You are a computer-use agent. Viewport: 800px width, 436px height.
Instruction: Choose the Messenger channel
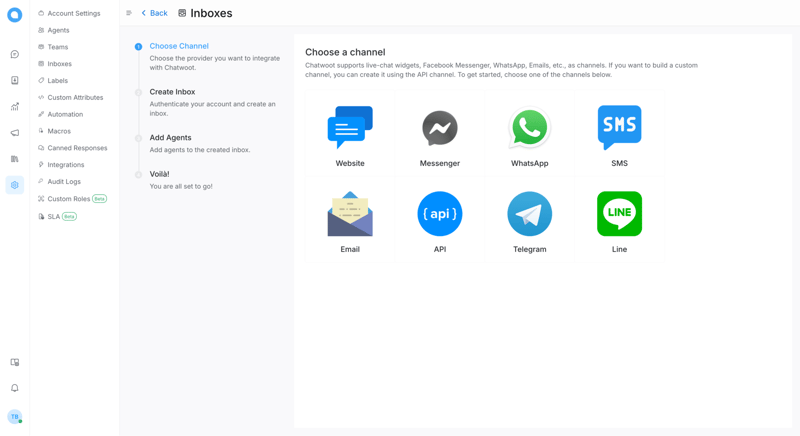pyautogui.click(x=440, y=128)
